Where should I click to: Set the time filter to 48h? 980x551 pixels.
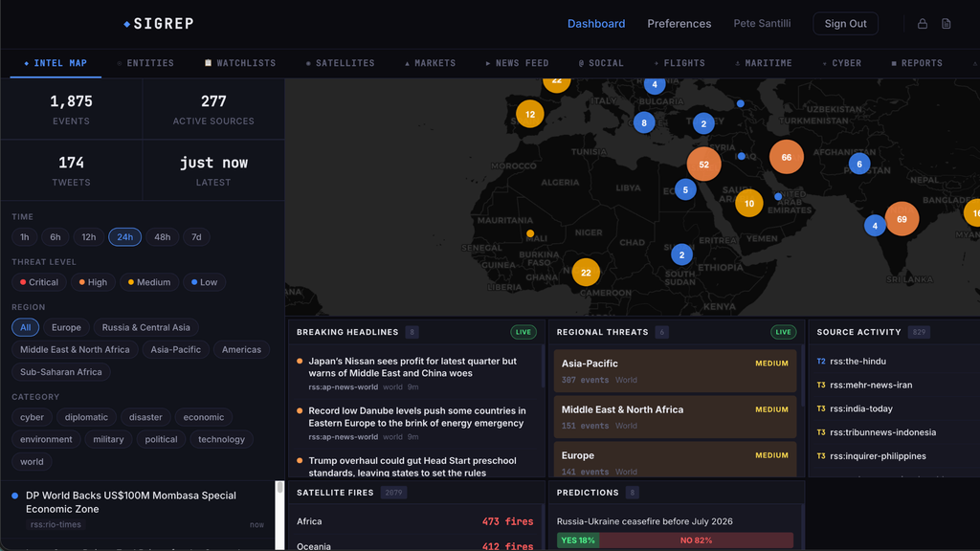tap(163, 237)
